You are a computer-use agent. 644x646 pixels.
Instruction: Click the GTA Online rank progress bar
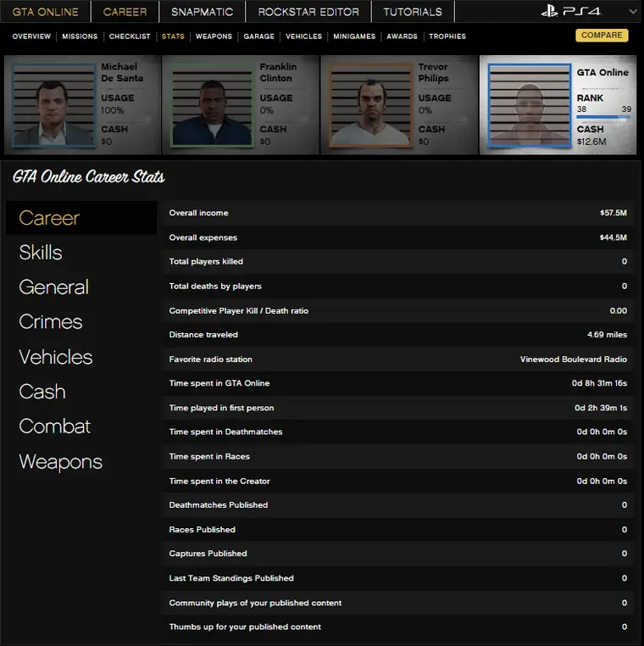tap(603, 117)
